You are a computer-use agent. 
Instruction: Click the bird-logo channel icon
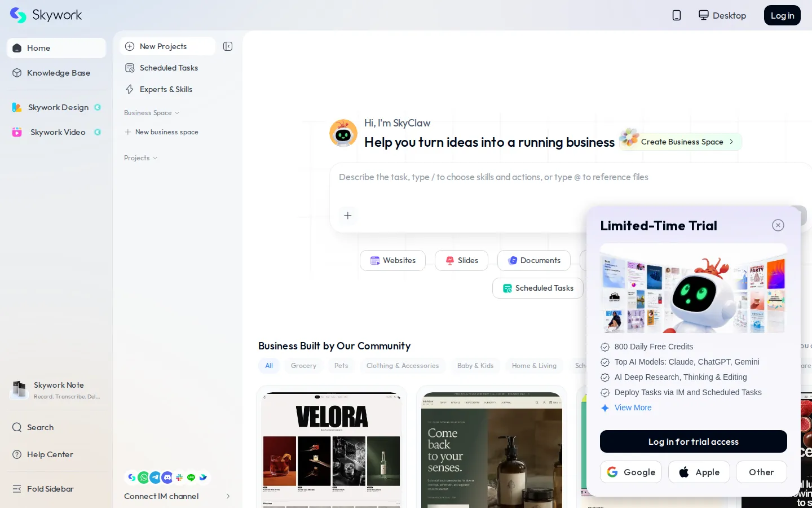click(x=203, y=478)
